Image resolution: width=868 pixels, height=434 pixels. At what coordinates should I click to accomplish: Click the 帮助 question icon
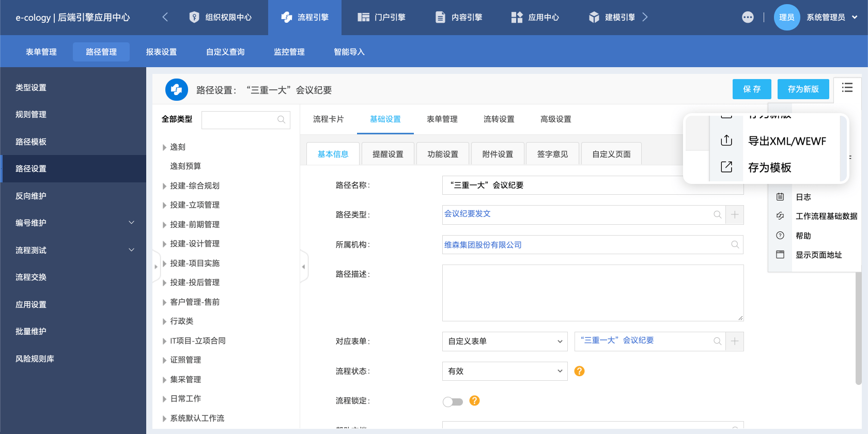[x=780, y=236]
